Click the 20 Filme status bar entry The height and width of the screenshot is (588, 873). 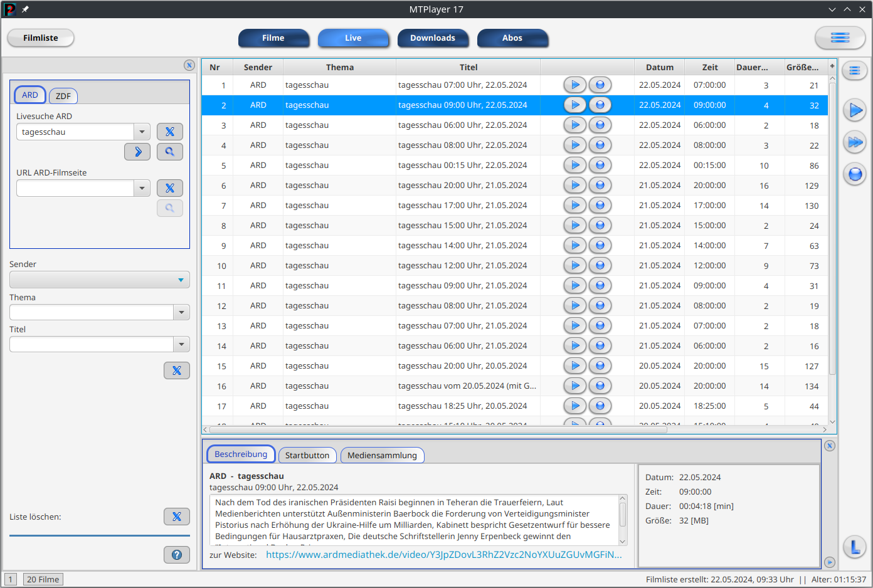pyautogui.click(x=43, y=579)
